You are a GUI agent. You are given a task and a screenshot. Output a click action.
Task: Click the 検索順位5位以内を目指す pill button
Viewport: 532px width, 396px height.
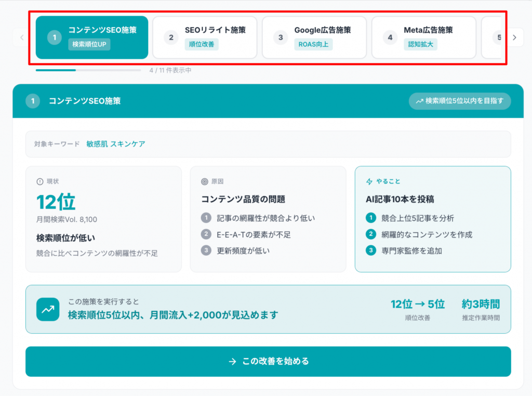tap(459, 101)
